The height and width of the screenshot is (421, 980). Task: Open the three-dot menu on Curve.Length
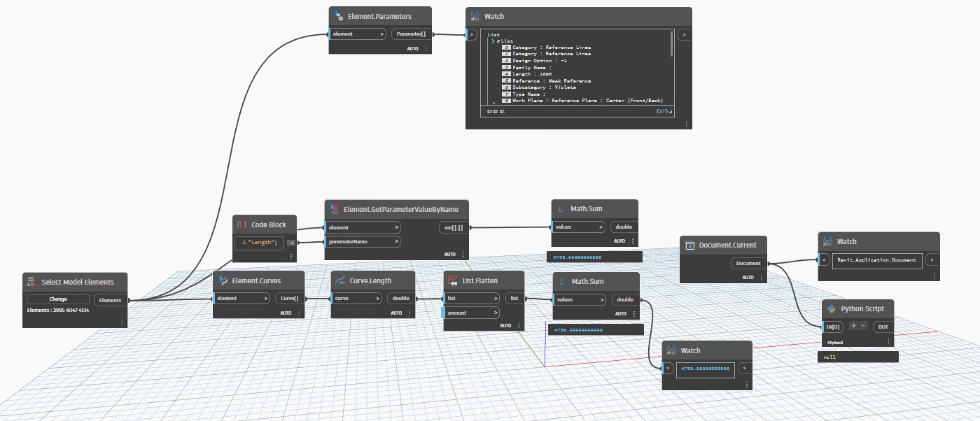coord(410,313)
